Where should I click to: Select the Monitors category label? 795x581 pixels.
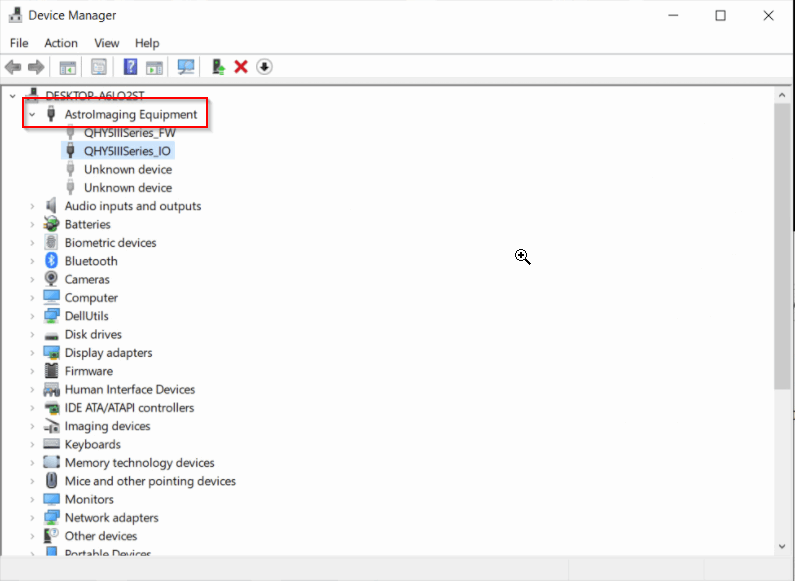click(x=89, y=499)
